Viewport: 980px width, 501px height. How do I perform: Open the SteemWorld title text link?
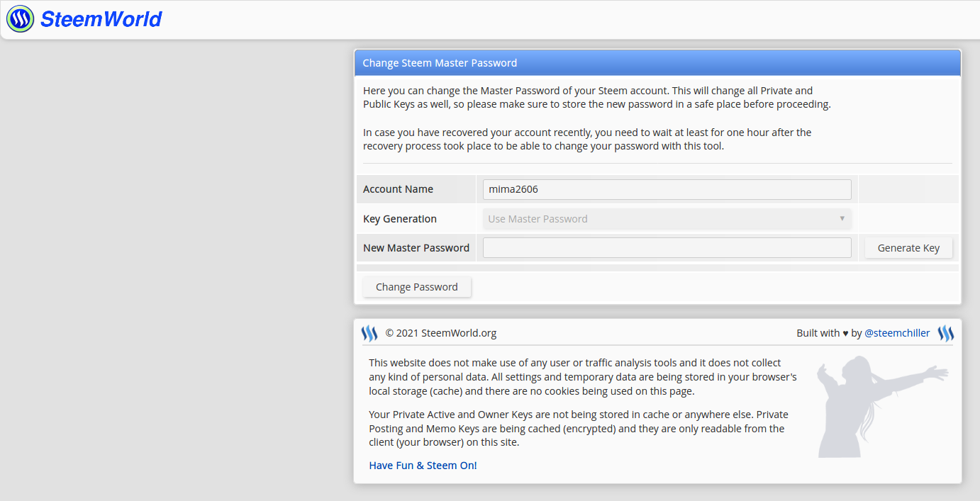[101, 19]
